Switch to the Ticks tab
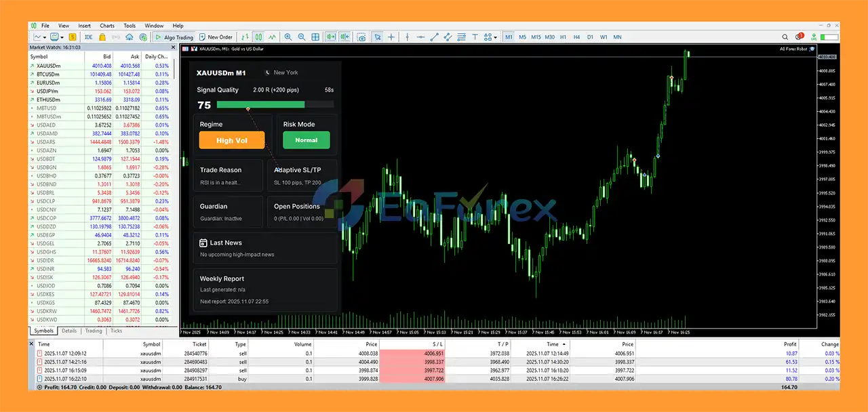This screenshot has width=868, height=412. point(115,331)
